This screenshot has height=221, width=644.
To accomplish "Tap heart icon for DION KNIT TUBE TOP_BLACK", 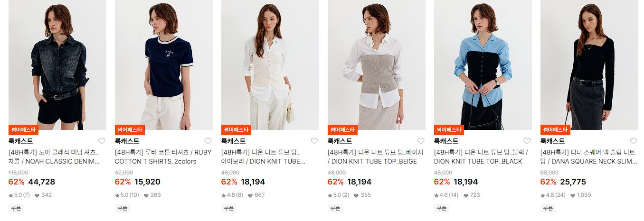I will tap(527, 141).
